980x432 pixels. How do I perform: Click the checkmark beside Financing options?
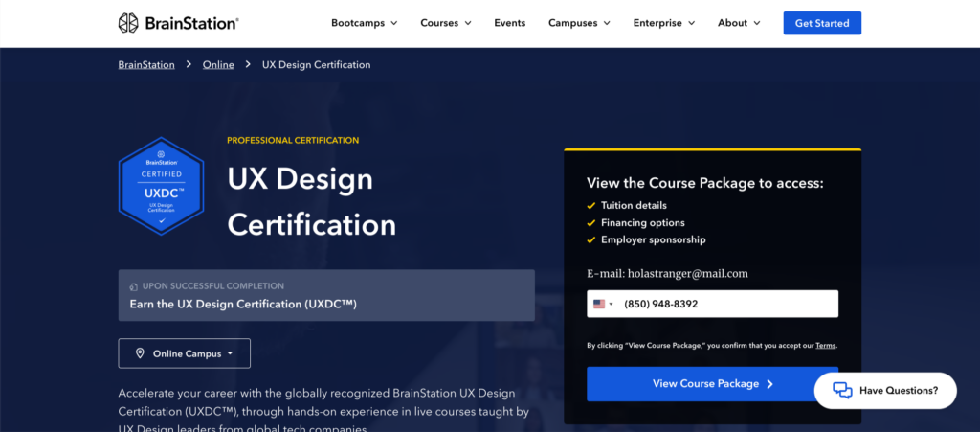[591, 222]
